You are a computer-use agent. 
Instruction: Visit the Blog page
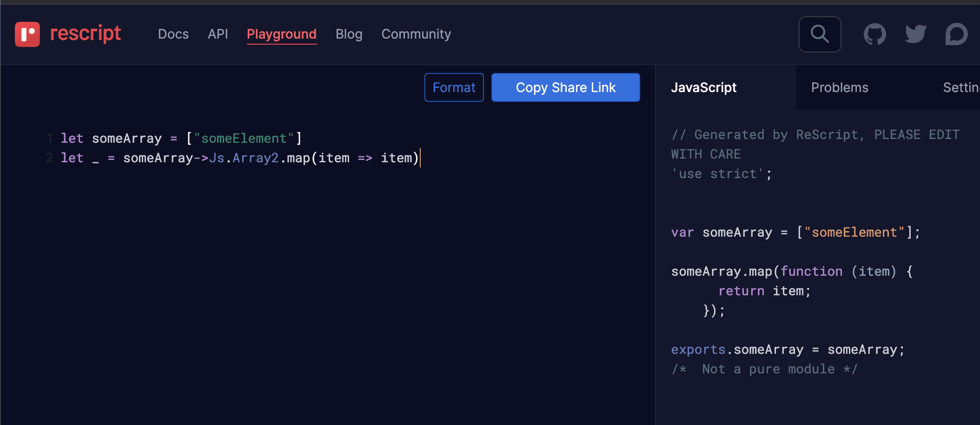[349, 34]
